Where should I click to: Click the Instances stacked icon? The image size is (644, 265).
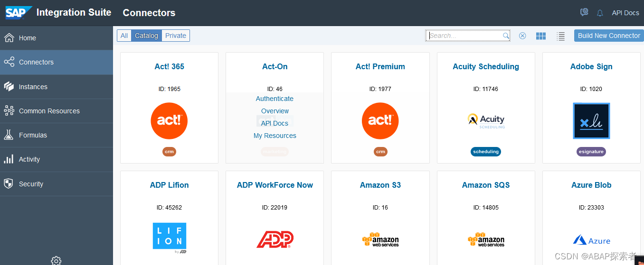[x=9, y=87]
